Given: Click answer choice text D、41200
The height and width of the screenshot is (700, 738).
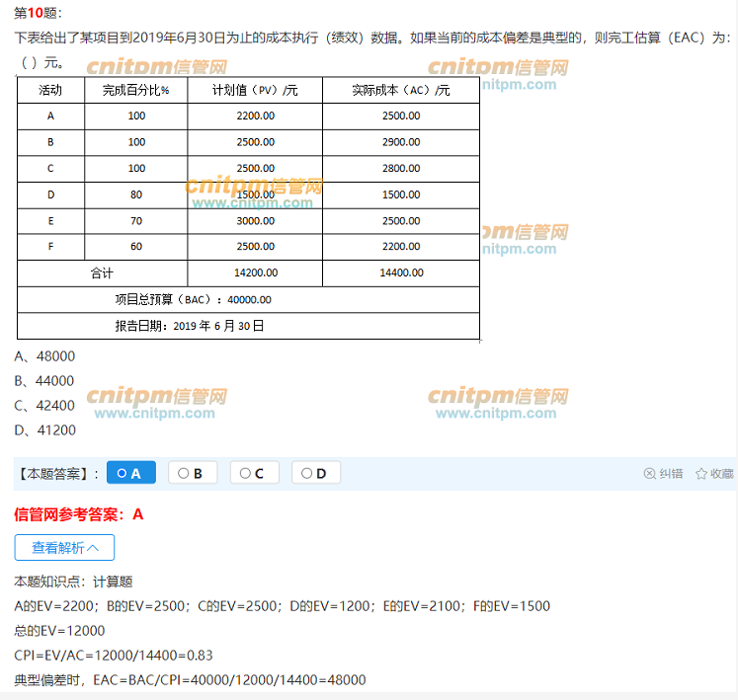Looking at the screenshot, I should tap(45, 430).
